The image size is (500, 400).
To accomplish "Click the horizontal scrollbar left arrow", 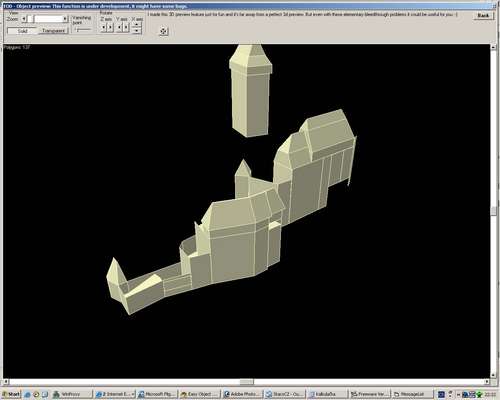I will (6, 382).
